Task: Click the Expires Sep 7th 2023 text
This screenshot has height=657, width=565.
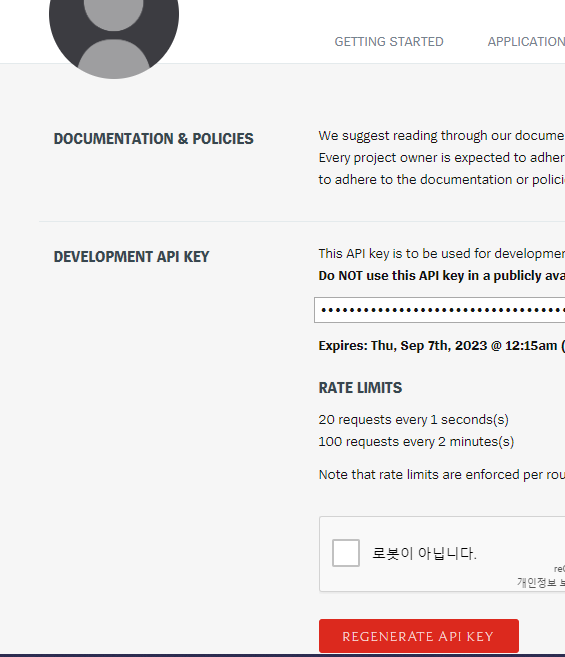Action: click(x=442, y=346)
